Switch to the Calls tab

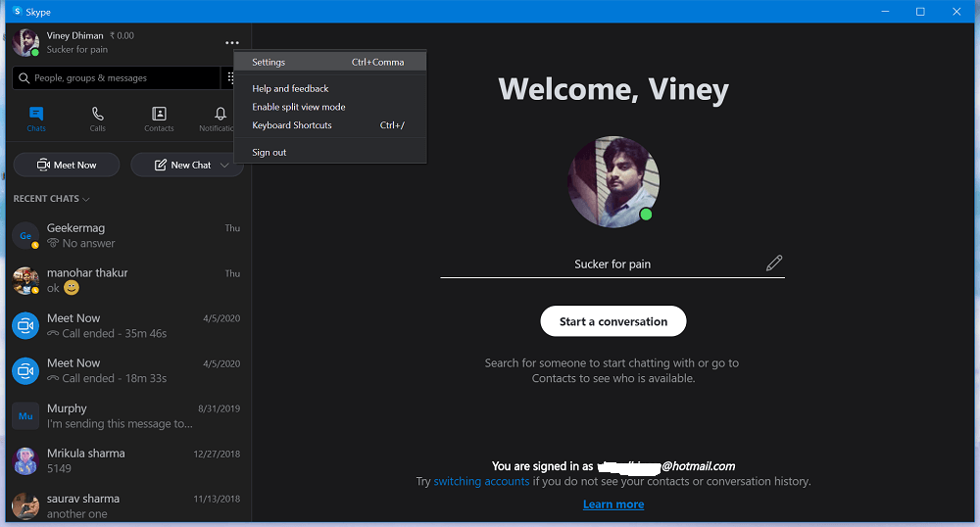[97, 119]
